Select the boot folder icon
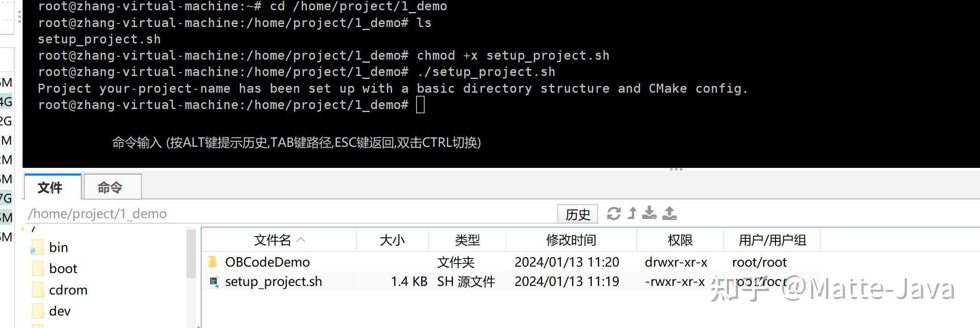 pos(37,268)
